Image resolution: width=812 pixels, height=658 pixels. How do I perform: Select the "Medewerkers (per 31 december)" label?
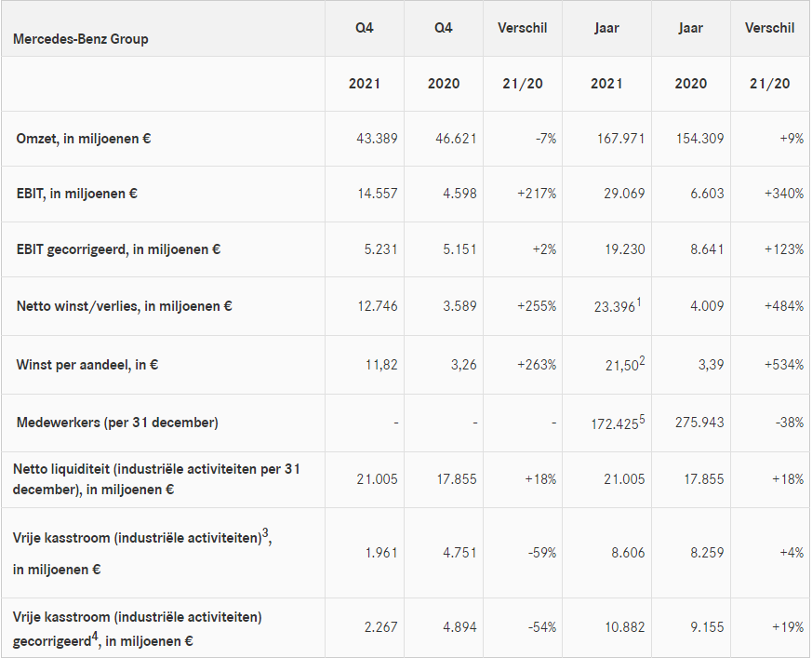click(x=117, y=423)
